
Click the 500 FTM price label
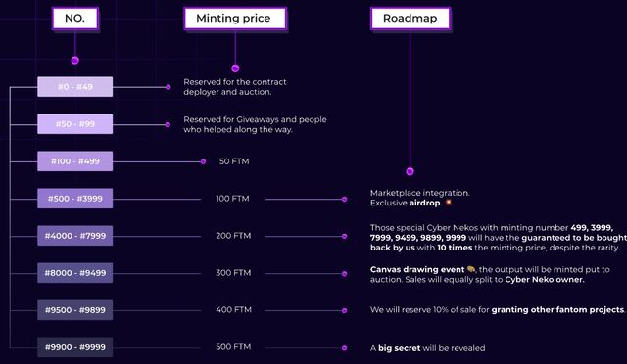click(233, 346)
